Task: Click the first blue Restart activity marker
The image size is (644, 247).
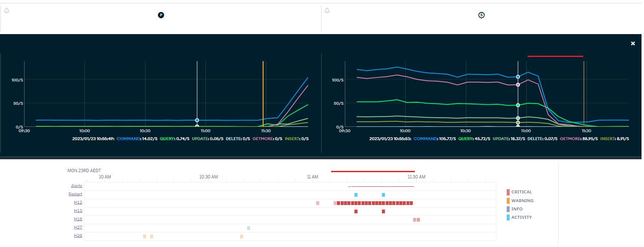Action: [356, 195]
